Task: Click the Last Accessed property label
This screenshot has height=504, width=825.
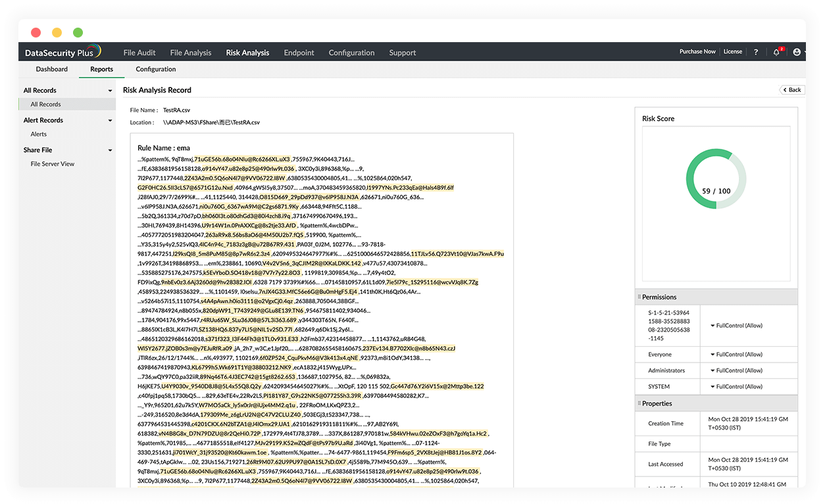Action: coord(666,464)
